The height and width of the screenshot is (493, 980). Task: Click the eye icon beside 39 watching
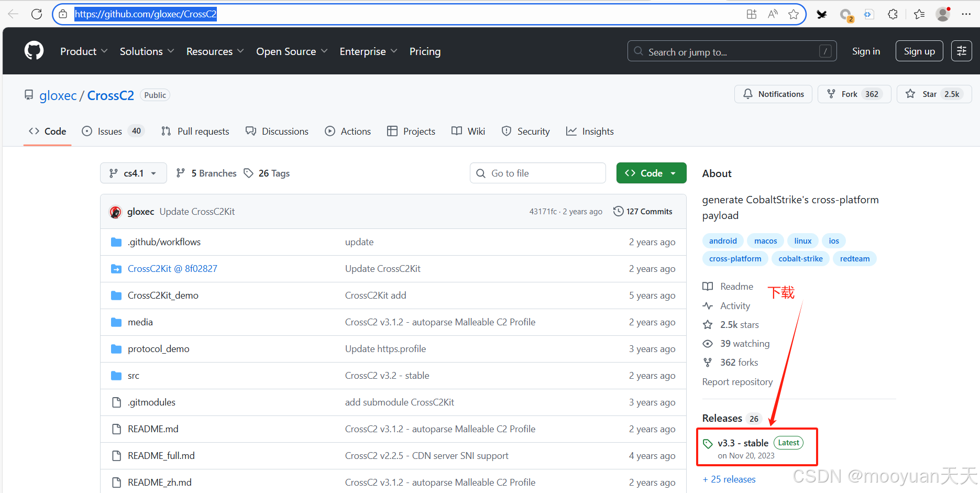[x=708, y=344]
